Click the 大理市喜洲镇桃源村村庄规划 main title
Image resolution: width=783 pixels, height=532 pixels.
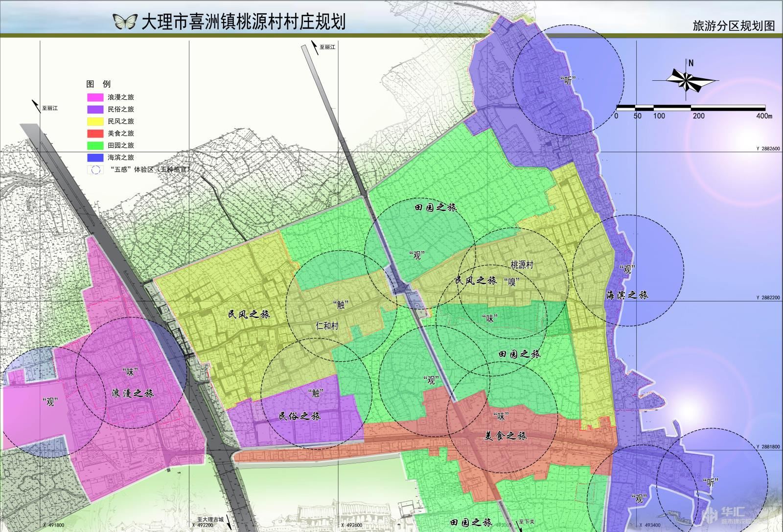[243, 22]
